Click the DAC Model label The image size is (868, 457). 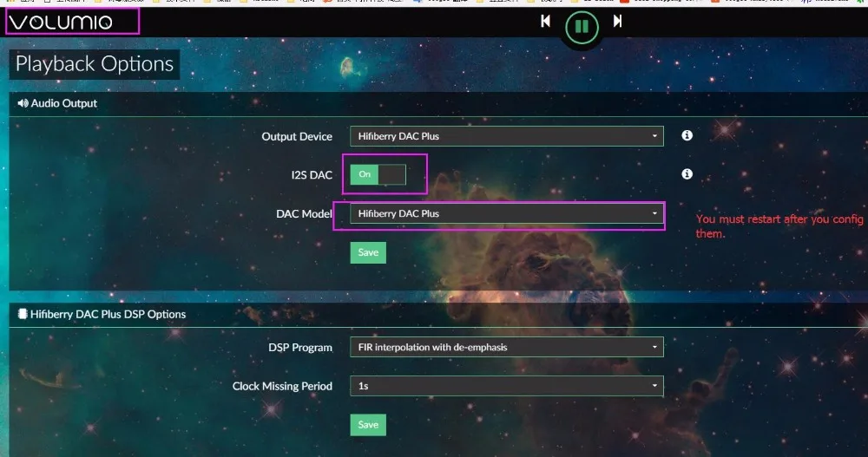304,213
